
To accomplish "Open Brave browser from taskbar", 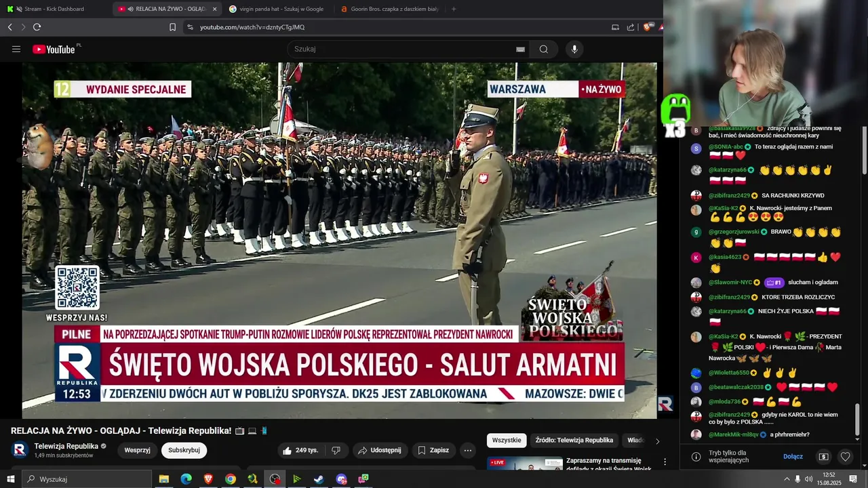I will (x=208, y=479).
